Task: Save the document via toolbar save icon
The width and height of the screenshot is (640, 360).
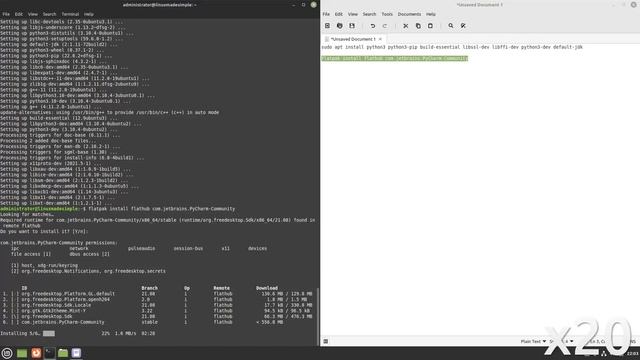Action: [352, 26]
